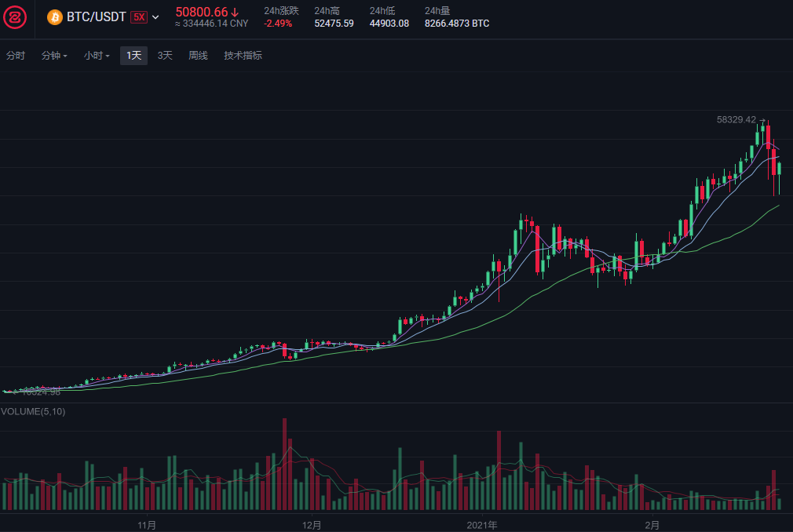Click the 24h high value 52475.59
The height and width of the screenshot is (532, 793).
coord(334,24)
